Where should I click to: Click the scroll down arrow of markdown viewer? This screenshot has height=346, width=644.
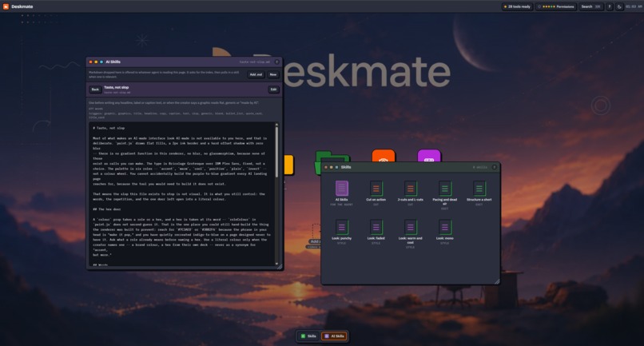pyautogui.click(x=276, y=264)
